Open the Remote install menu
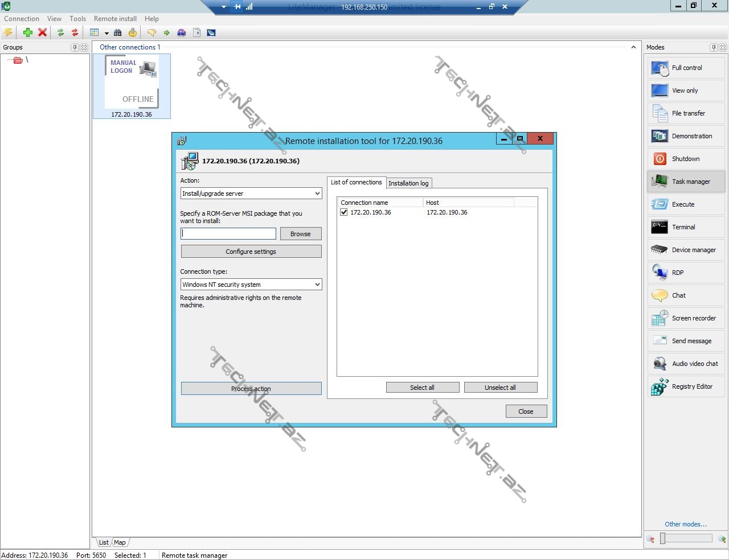 click(x=115, y=19)
